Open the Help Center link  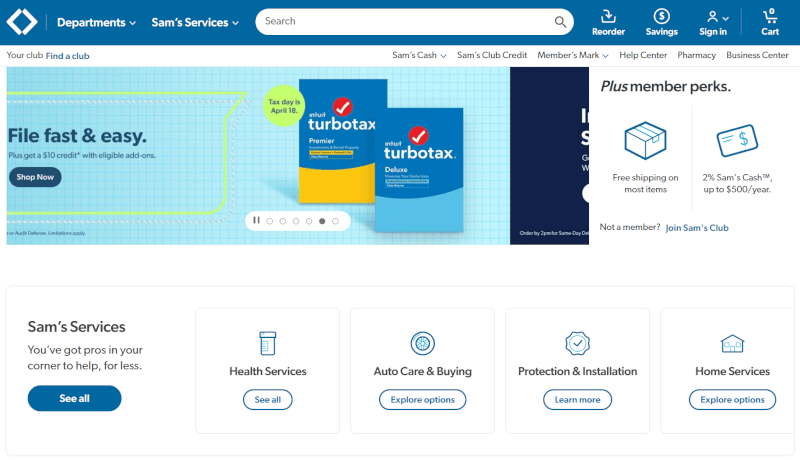click(x=643, y=55)
